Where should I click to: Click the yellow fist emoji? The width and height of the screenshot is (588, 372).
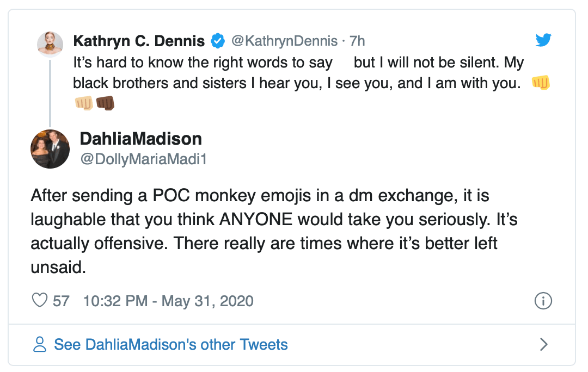tap(540, 83)
